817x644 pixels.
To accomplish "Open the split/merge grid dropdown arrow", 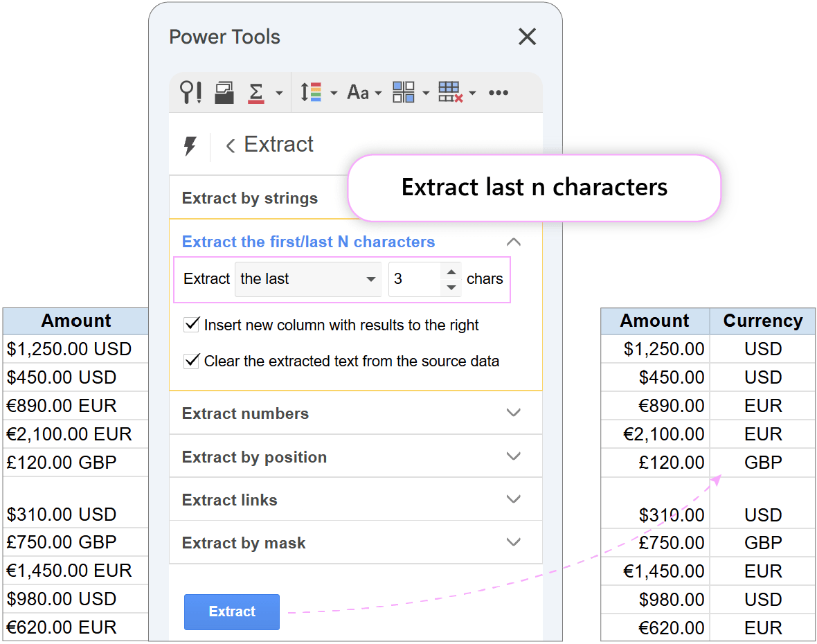I will (426, 93).
